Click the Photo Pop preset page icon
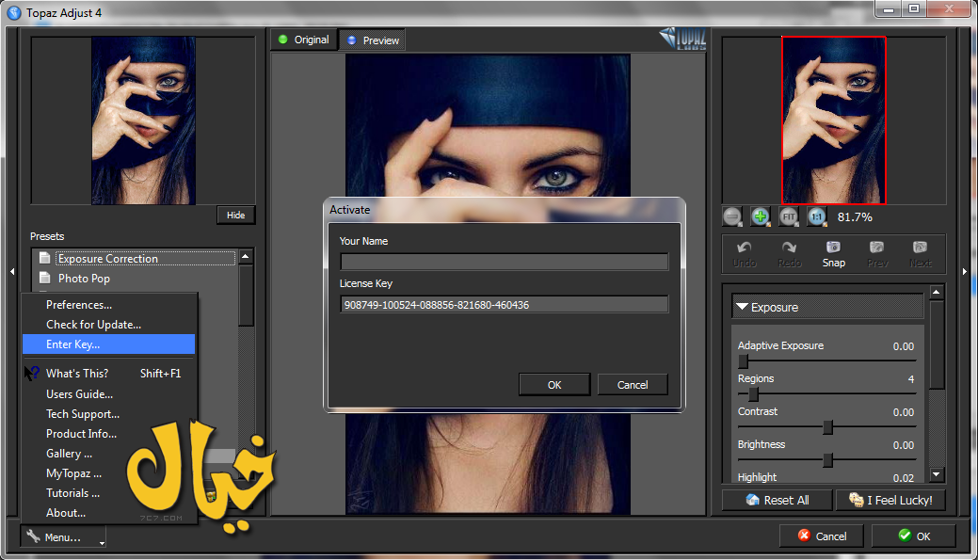 tap(44, 278)
